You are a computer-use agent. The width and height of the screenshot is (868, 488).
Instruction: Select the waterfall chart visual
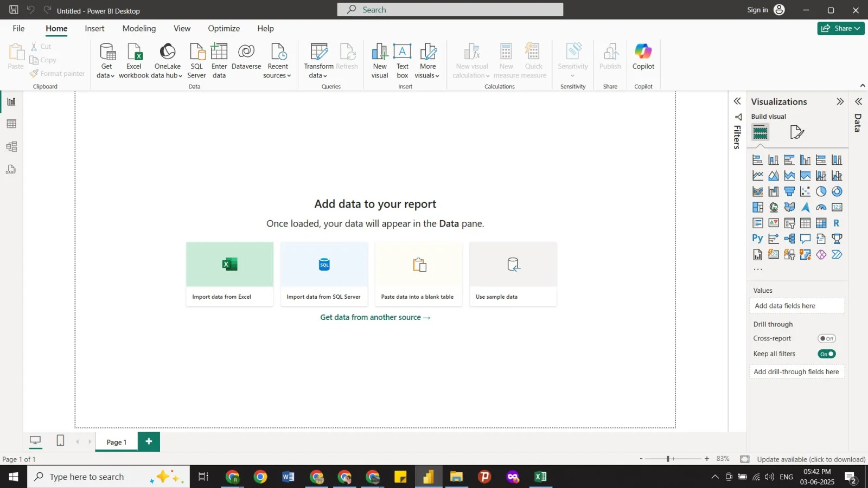tap(774, 191)
